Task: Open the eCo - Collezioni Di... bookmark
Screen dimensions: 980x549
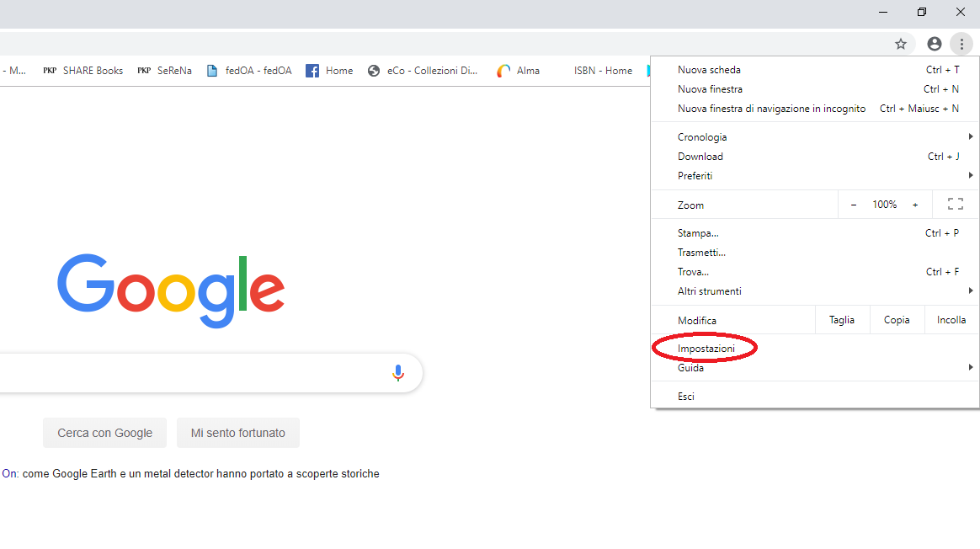Action: pos(423,71)
